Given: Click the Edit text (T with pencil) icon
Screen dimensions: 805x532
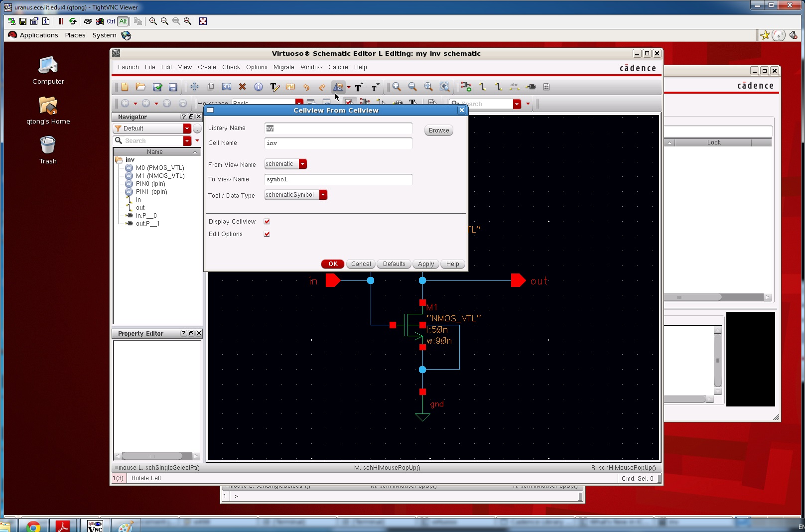Looking at the screenshot, I should click(x=274, y=87).
